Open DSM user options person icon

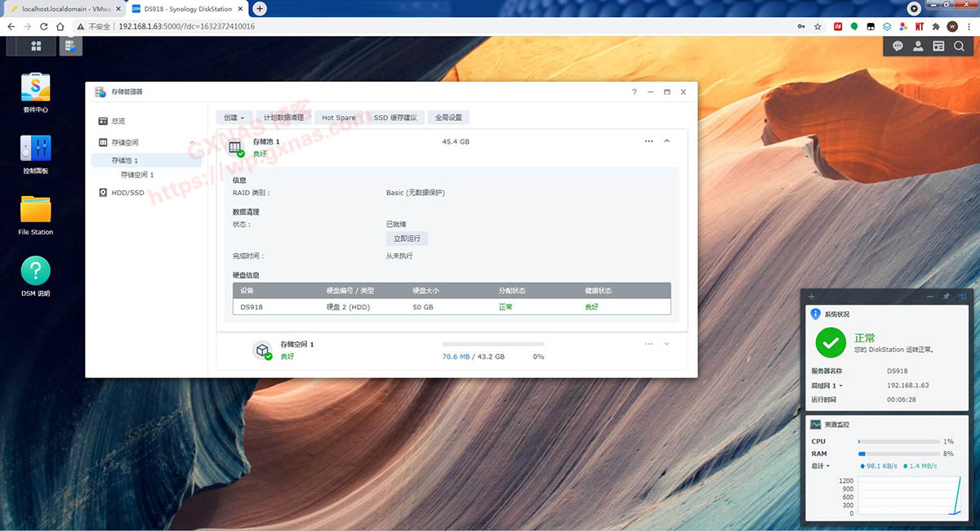918,47
